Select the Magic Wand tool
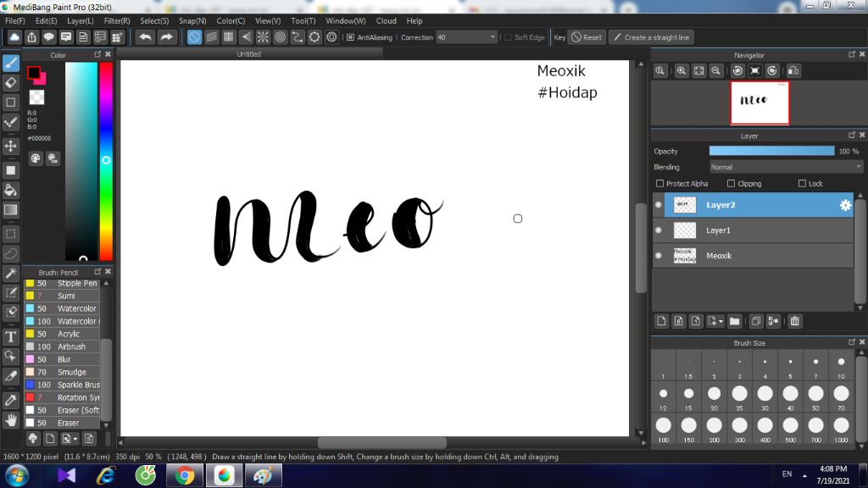 pos(10,274)
